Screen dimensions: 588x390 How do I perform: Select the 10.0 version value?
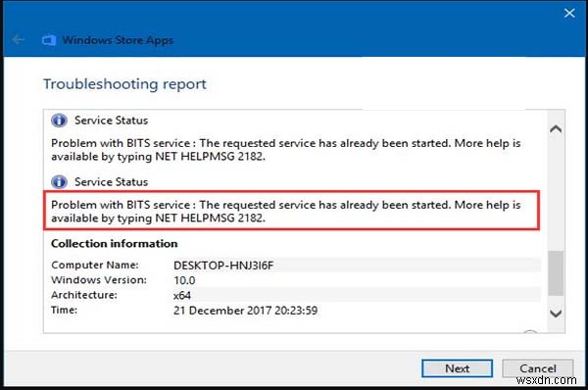point(184,280)
